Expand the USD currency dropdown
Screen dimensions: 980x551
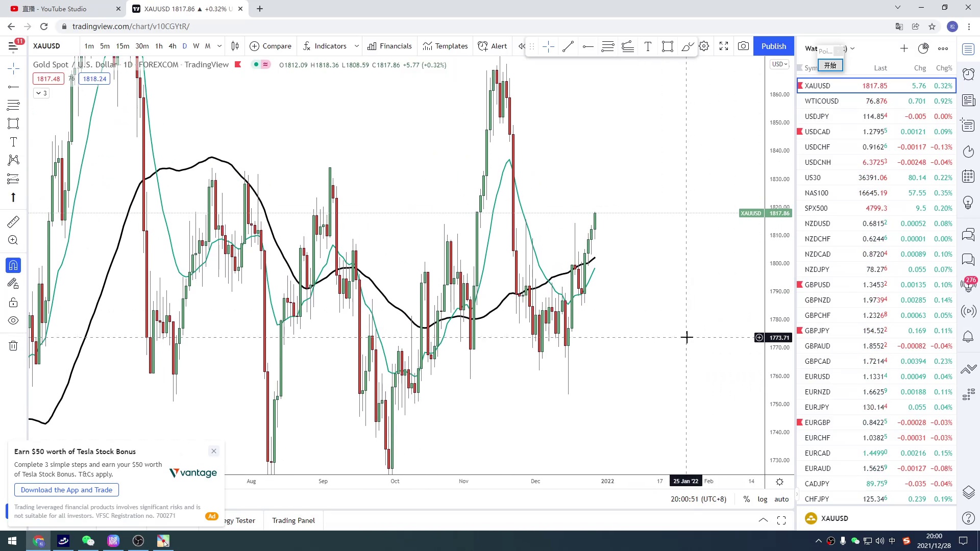(779, 64)
